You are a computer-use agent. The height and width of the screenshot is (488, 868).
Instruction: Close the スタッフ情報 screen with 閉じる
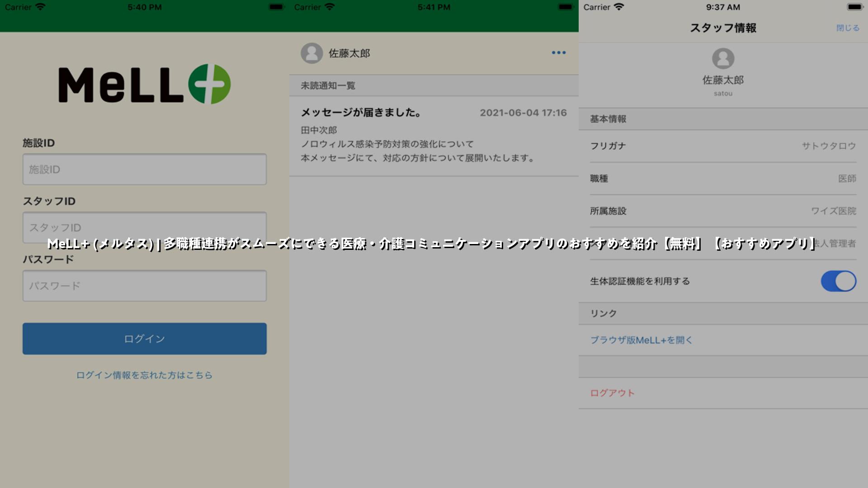pos(848,28)
